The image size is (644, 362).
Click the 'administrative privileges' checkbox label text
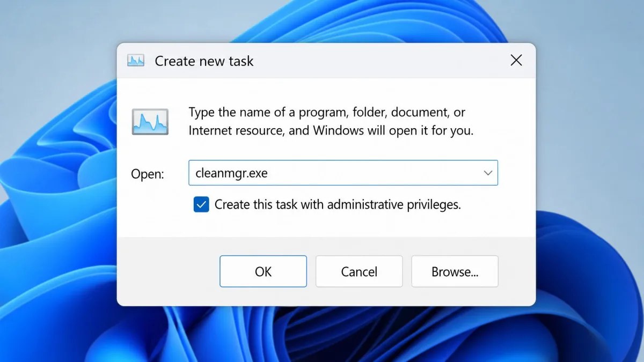[338, 204]
